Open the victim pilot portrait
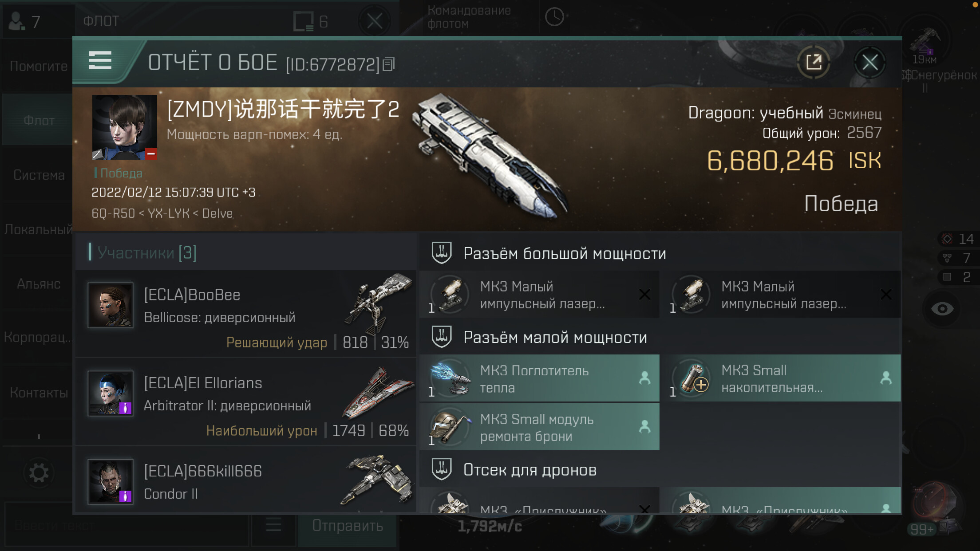 point(124,127)
